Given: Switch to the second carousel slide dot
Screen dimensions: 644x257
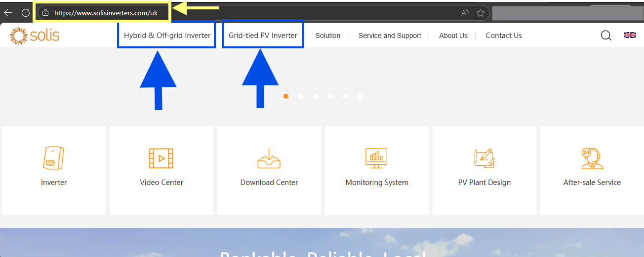Looking at the screenshot, I should (301, 96).
